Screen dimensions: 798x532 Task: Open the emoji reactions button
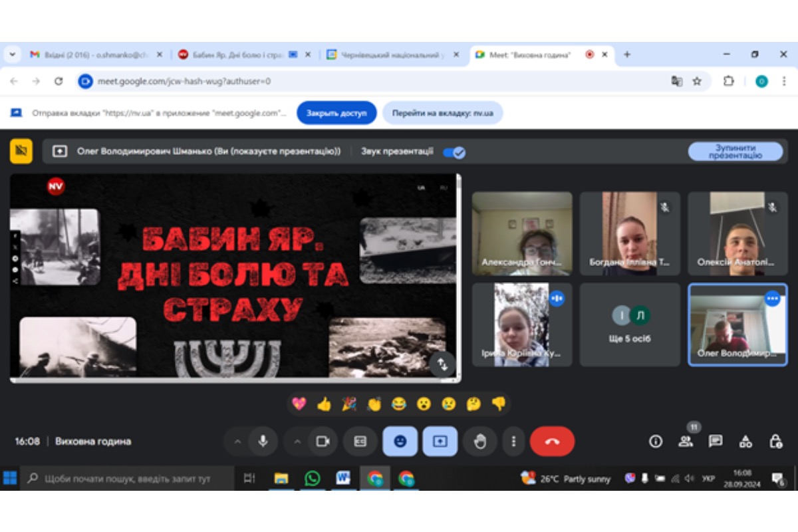coord(400,442)
